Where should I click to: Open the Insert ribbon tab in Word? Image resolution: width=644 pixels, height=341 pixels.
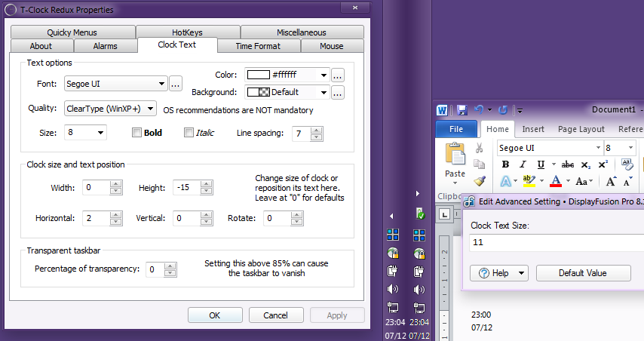click(533, 129)
